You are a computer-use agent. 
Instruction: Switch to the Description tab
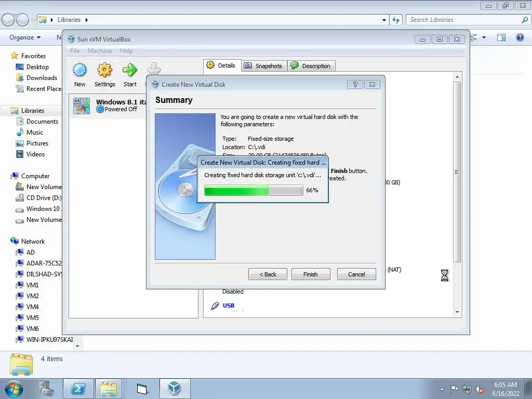point(311,66)
